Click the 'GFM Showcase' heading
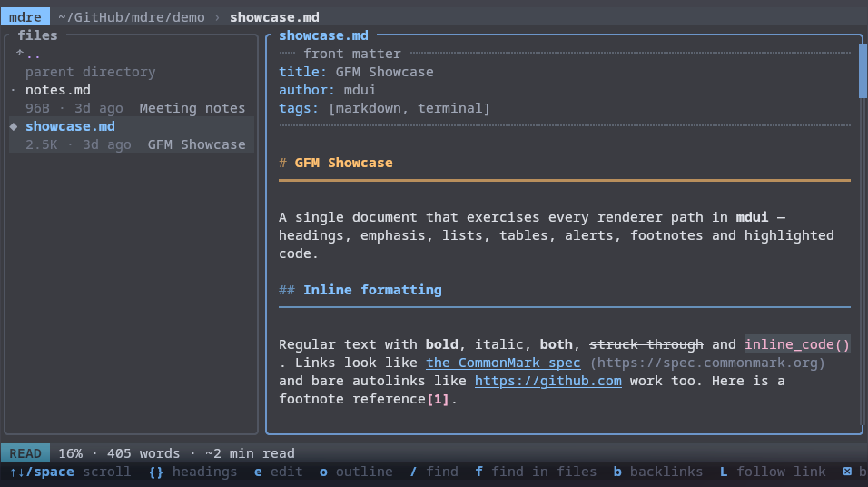Screen dimensions: 868x487 click(x=343, y=163)
